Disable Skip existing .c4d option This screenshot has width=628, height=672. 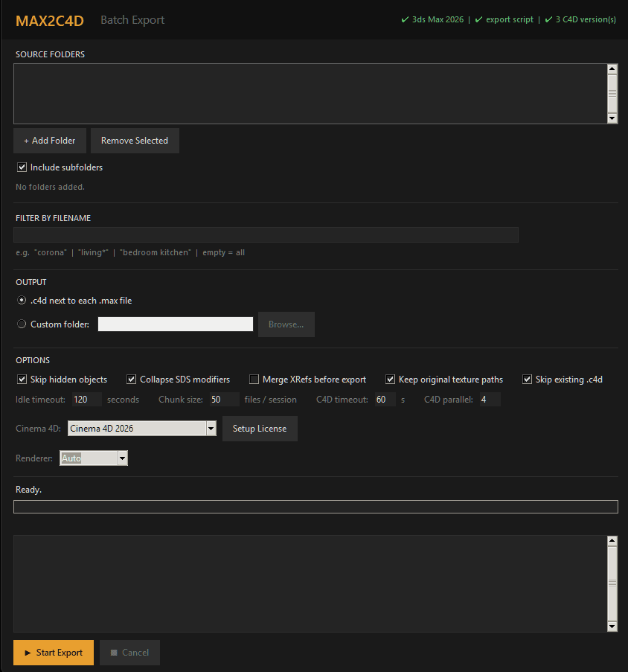[x=528, y=379]
